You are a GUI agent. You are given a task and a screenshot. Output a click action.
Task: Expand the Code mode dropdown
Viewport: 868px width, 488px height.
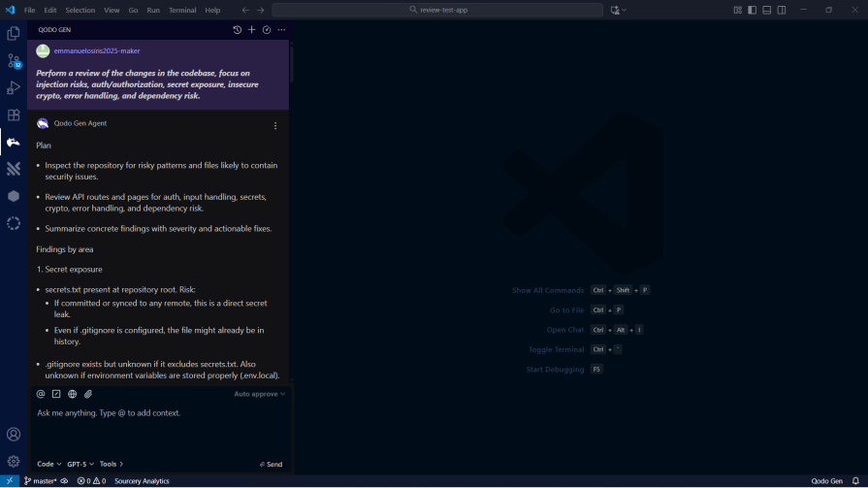[48, 464]
